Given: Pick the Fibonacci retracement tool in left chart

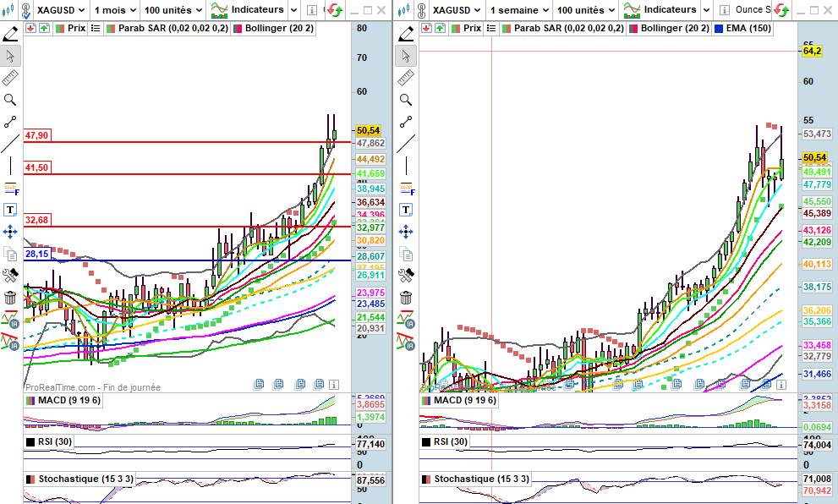Looking at the screenshot, I should [x=10, y=188].
